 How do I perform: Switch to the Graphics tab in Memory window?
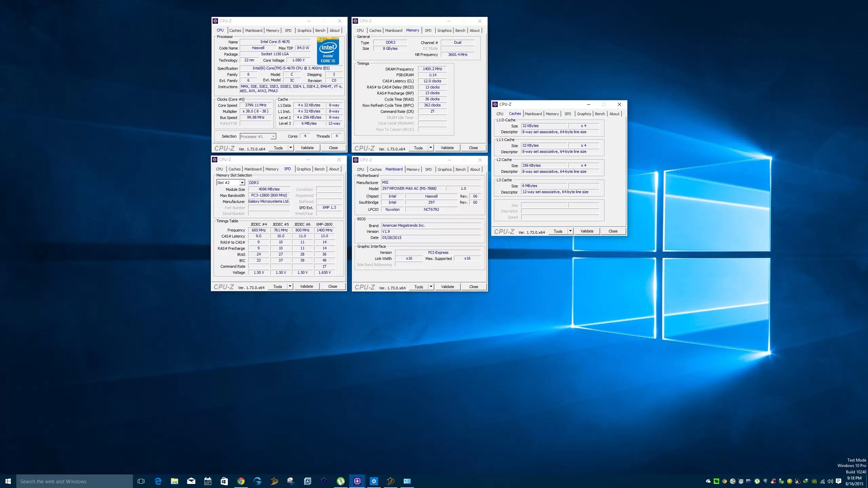(x=444, y=30)
